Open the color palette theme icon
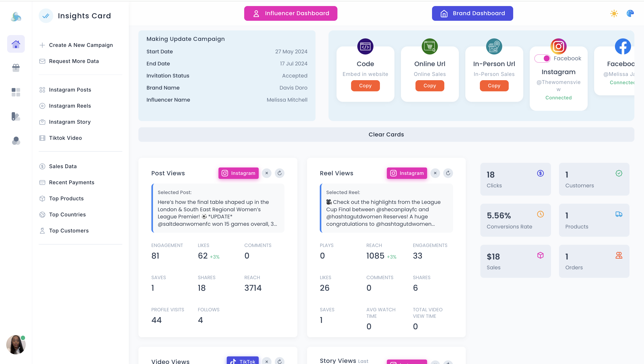The height and width of the screenshot is (364, 644). (x=630, y=13)
